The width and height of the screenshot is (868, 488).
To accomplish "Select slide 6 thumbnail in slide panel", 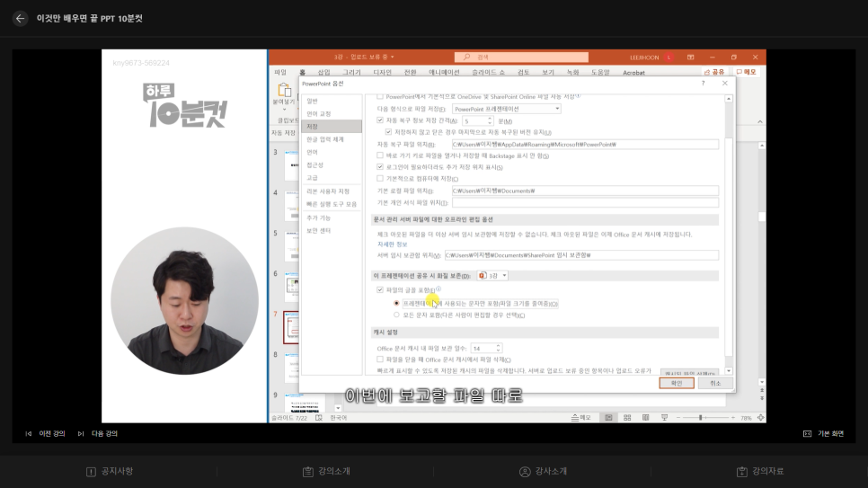I will [292, 285].
